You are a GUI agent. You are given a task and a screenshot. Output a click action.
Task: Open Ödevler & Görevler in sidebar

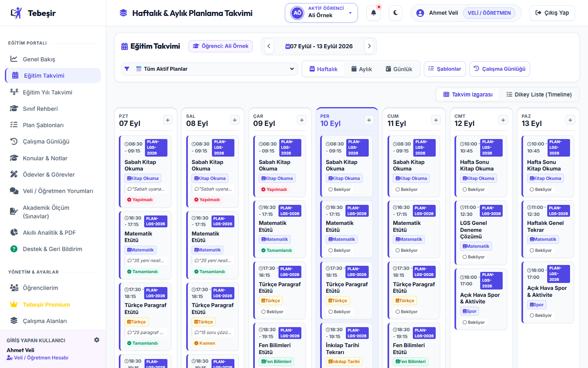point(53,174)
